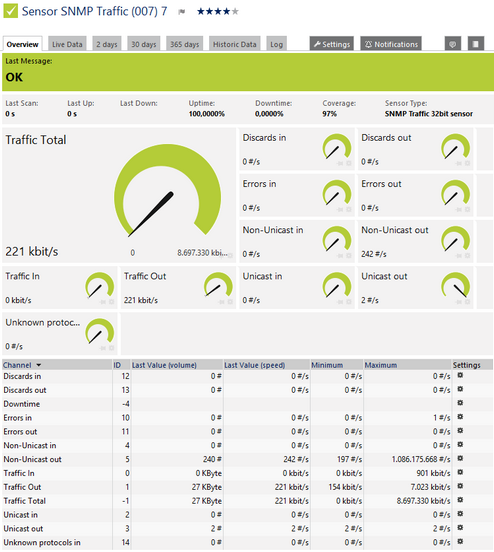This screenshot has height=552, width=494.
Task: Open the 2 days tab
Action: tap(107, 44)
